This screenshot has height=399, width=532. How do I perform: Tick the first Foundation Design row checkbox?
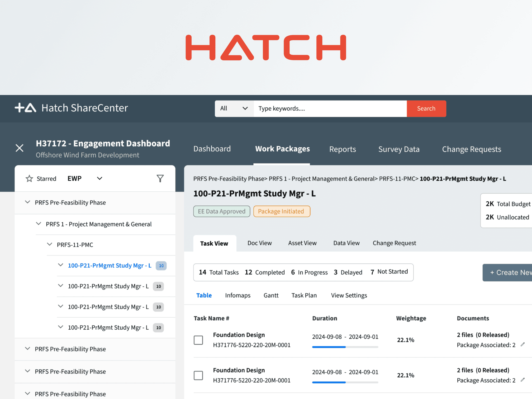pos(198,340)
